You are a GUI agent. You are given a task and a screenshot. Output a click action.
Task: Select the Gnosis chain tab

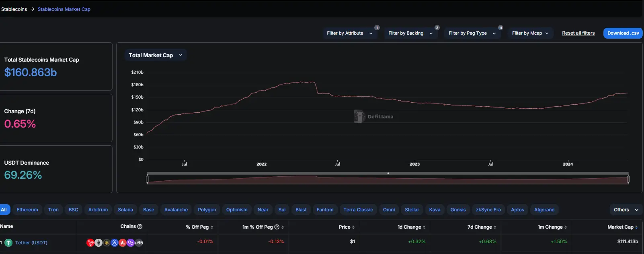pos(458,210)
